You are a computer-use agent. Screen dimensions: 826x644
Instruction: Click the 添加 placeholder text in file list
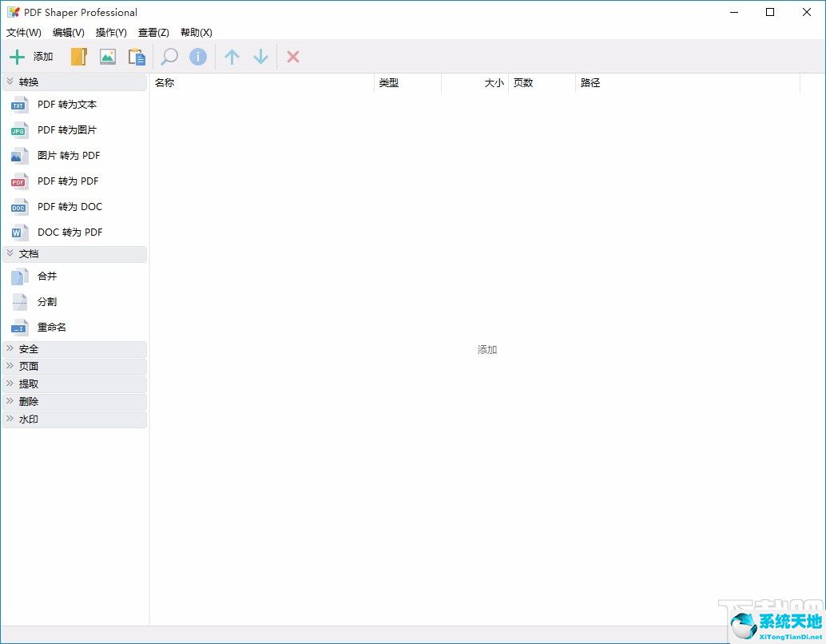487,350
